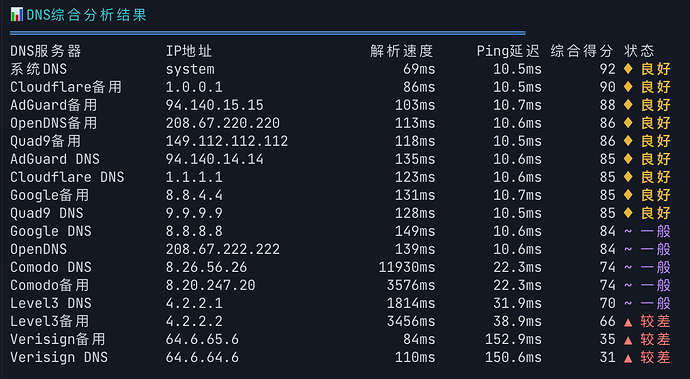This screenshot has width=690, height=379.
Task: Click the diamond icon in Cloudflare DNS row
Action: click(x=628, y=177)
